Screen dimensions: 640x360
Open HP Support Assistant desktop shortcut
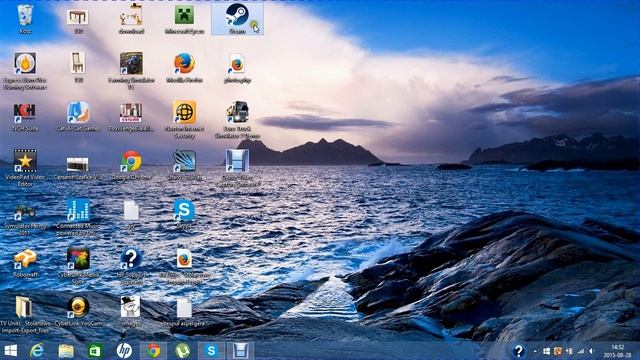131,258
